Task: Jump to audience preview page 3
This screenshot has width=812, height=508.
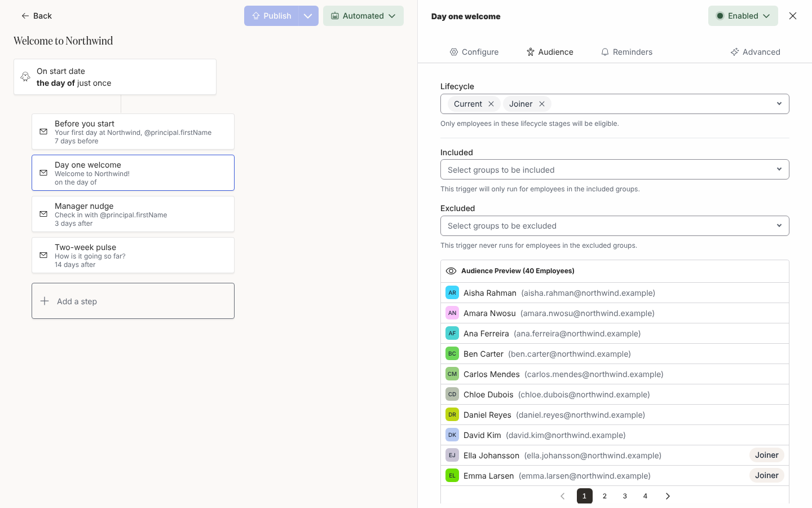Action: 625,496
